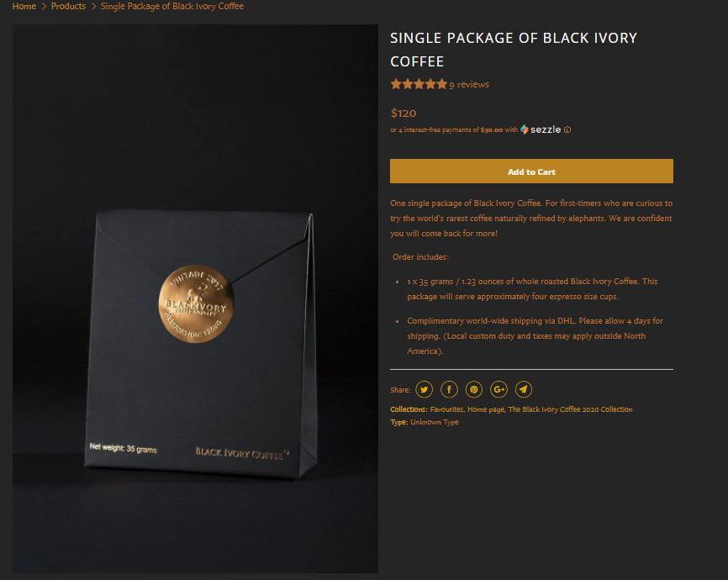This screenshot has width=728, height=580.
Task: Read the 9 reviews
Action: coord(469,84)
